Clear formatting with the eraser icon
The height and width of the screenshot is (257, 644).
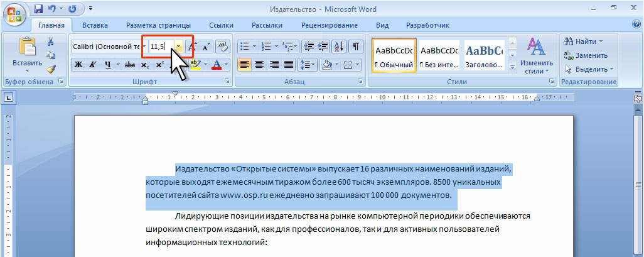[x=222, y=46]
